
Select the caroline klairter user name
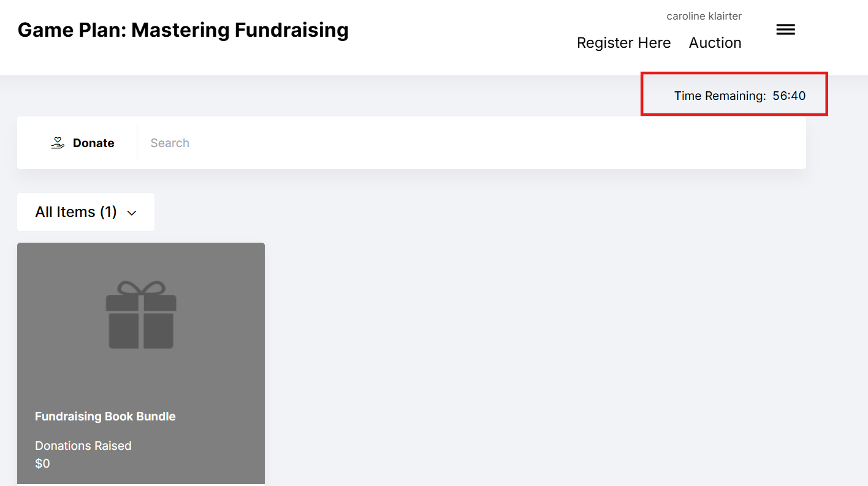(704, 16)
